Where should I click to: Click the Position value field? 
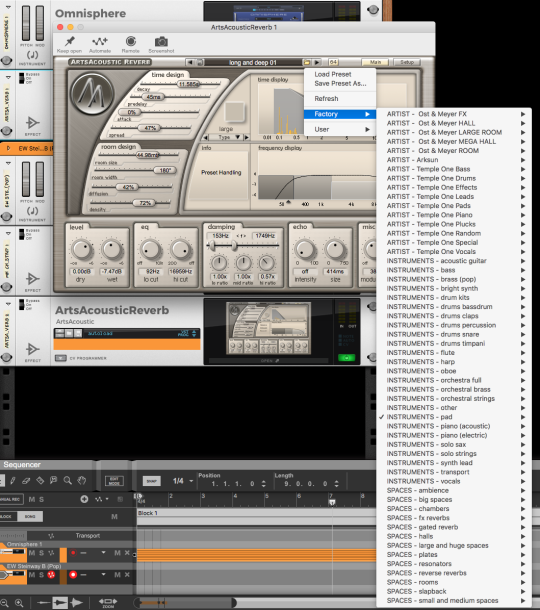pyautogui.click(x=233, y=484)
